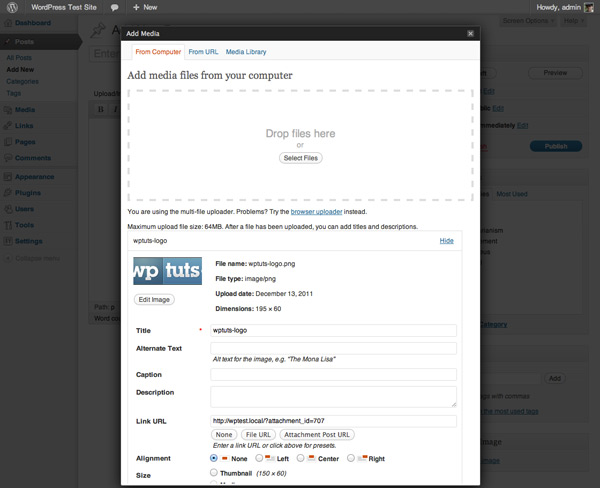Open All Posts in sidebar

[19, 58]
